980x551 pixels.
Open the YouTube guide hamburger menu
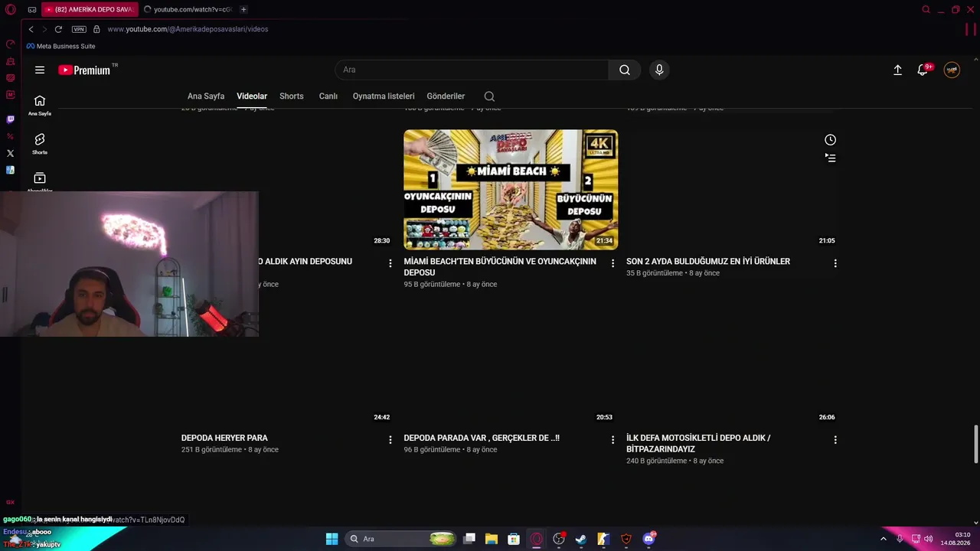tap(40, 70)
